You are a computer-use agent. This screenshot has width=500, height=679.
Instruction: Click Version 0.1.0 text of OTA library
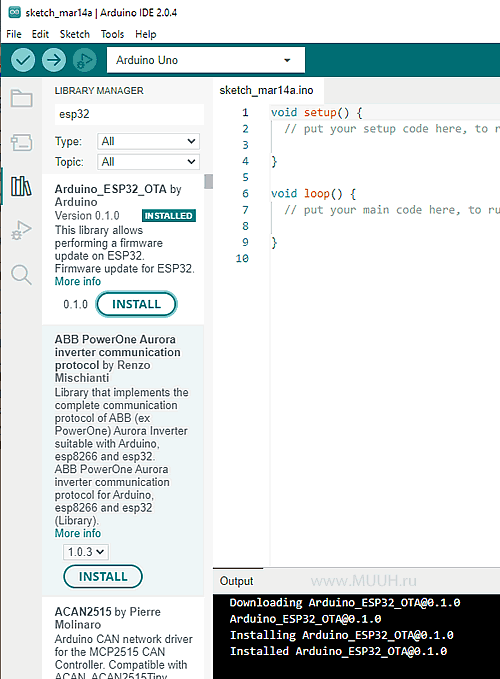87,216
